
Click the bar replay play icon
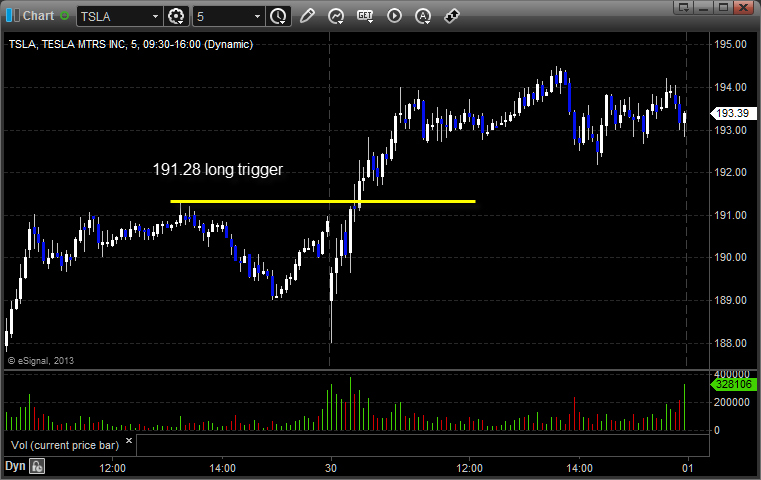tap(394, 16)
